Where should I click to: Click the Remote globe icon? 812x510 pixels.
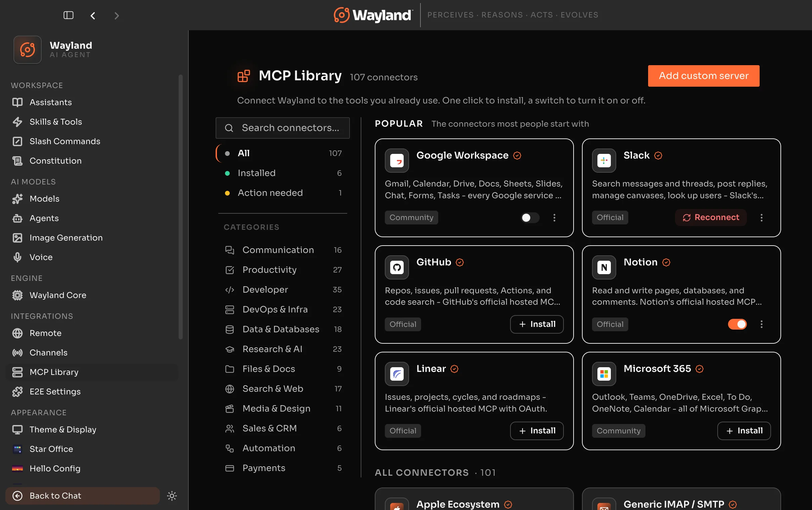coord(17,333)
